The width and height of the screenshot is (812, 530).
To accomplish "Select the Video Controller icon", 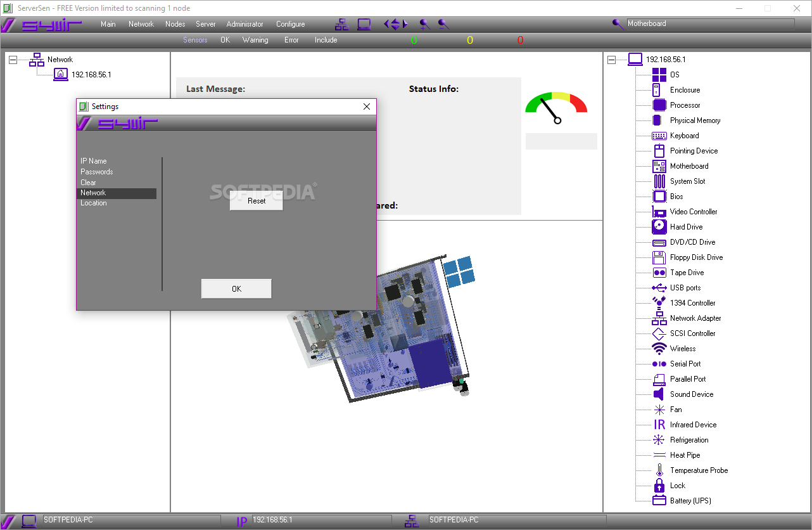I will 659,212.
